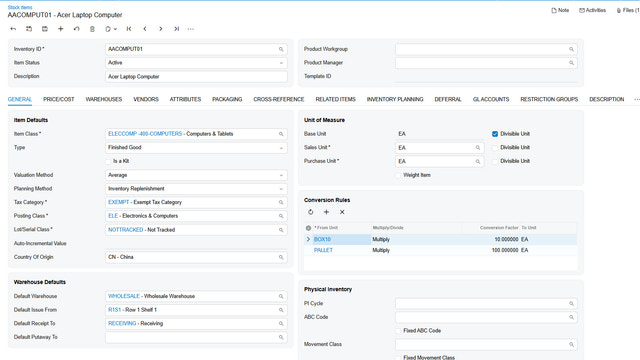Image resolution: width=640 pixels, height=360 pixels.
Task: Enable the Is a Kit checkbox
Action: (108, 161)
